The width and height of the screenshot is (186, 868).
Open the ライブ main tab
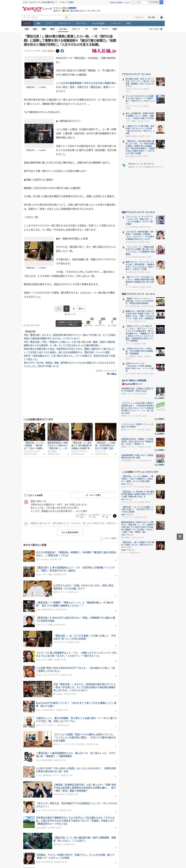(49, 23)
